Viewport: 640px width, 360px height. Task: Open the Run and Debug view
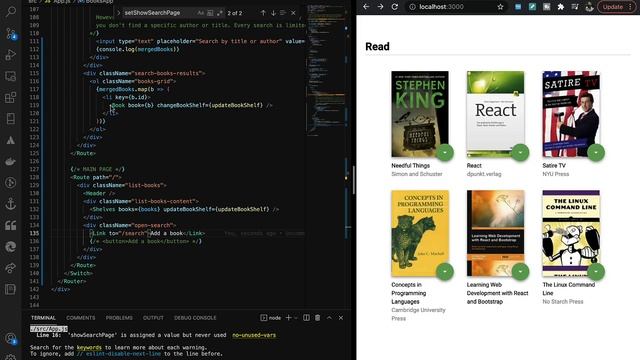click(x=11, y=55)
